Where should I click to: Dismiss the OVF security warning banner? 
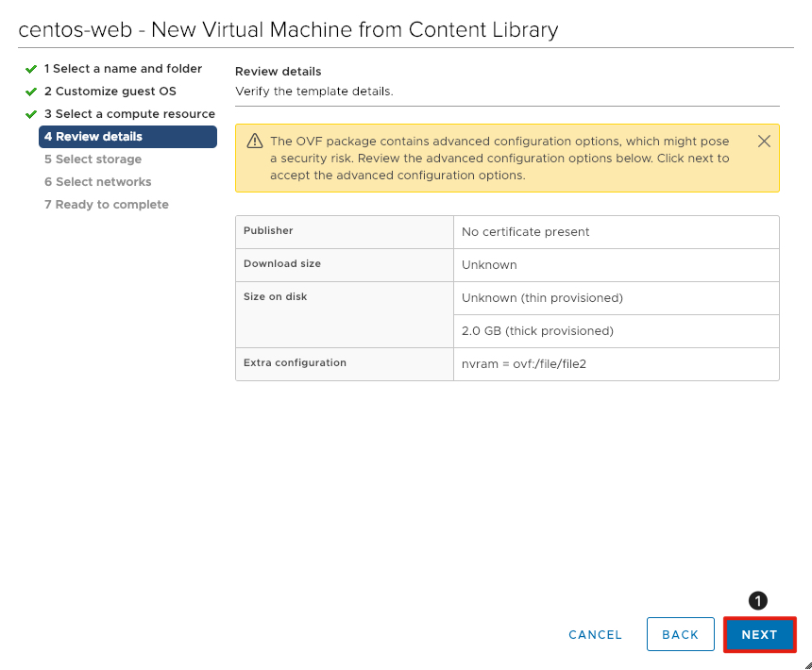pyautogui.click(x=764, y=141)
